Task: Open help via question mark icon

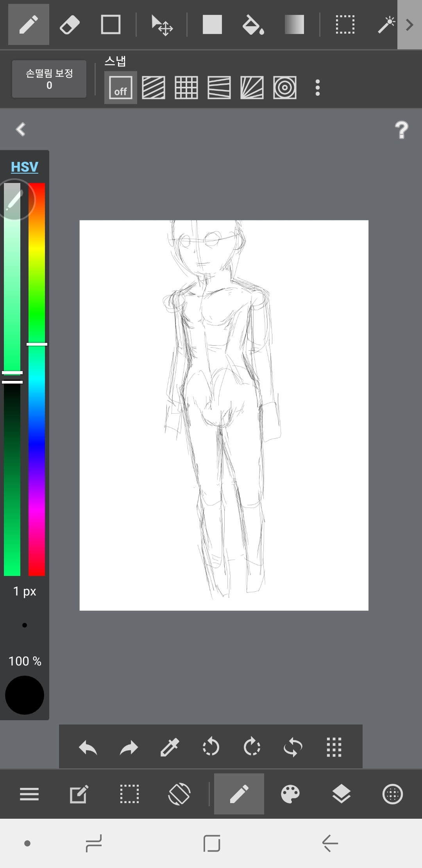Action: click(401, 130)
